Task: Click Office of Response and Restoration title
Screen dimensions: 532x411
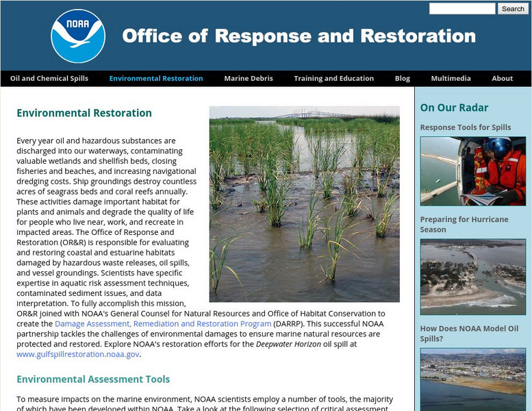Action: 299,36
